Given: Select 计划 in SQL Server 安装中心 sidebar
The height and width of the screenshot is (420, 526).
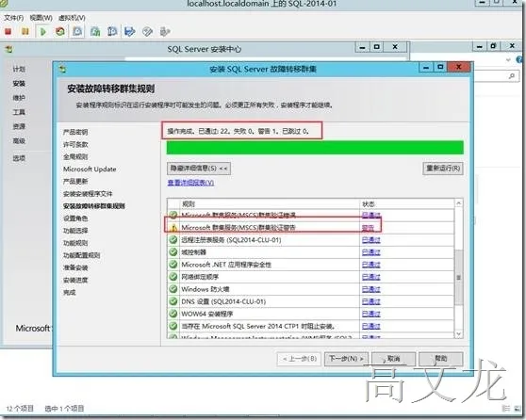Looking at the screenshot, I should click(19, 70).
